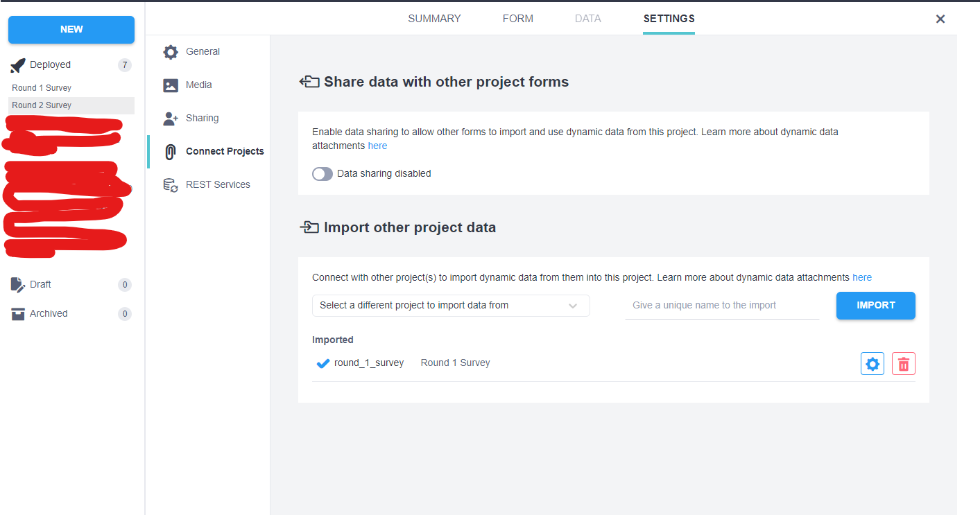
Task: Open the project import selection dropdown
Action: coord(451,306)
